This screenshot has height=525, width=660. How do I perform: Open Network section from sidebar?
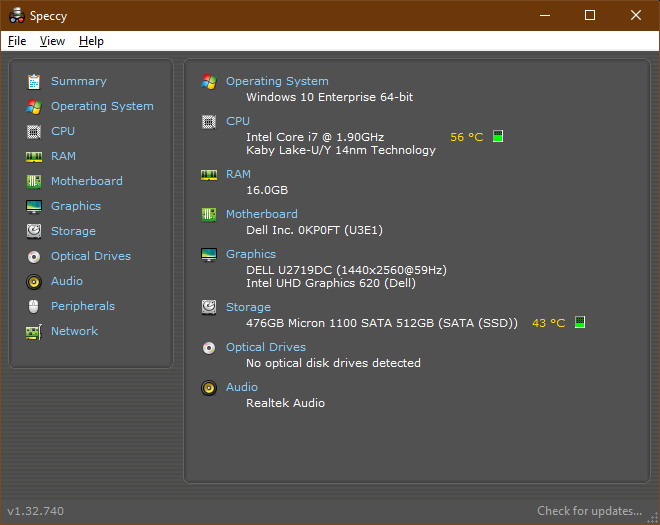[75, 331]
